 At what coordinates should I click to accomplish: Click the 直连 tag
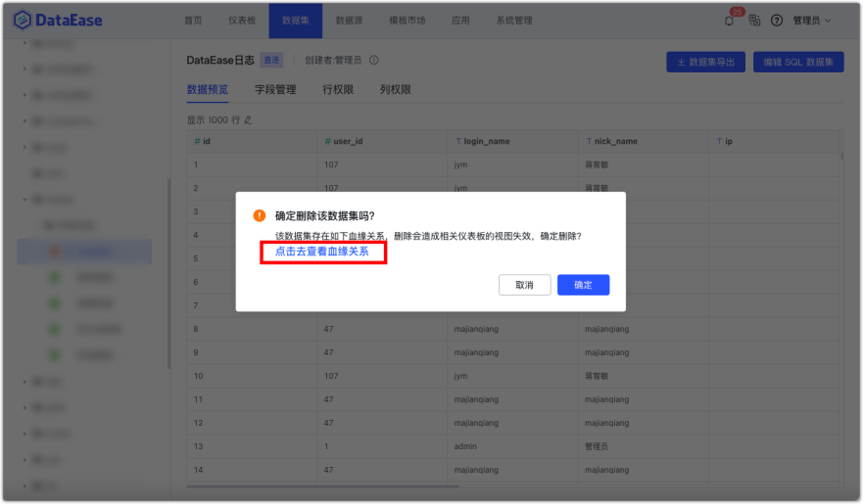(x=272, y=60)
